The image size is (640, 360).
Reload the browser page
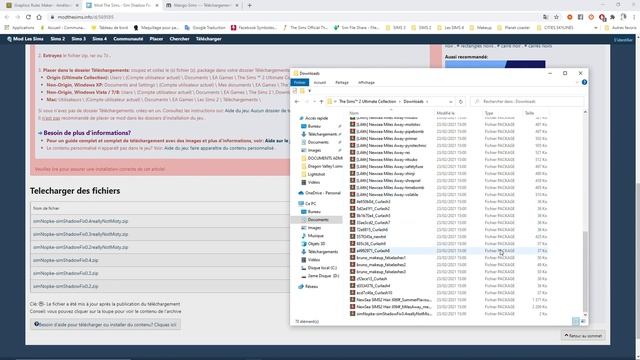(28, 17)
